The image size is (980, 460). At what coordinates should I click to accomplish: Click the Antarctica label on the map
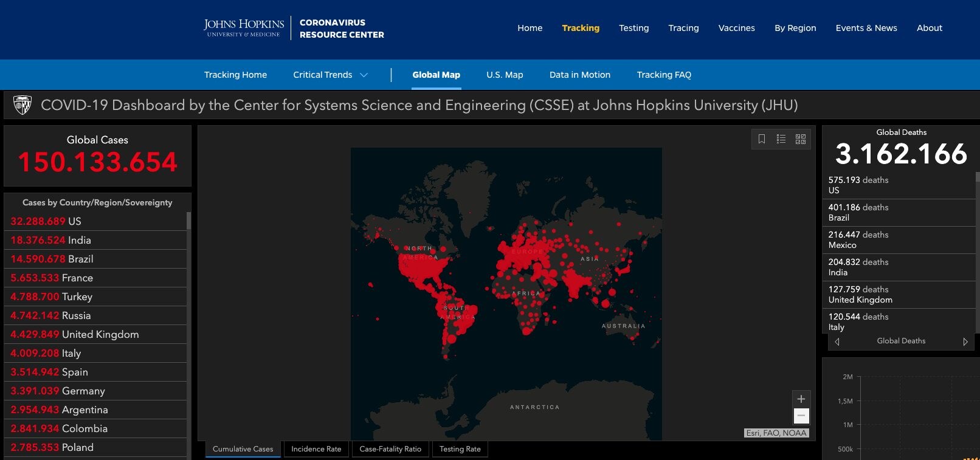pyautogui.click(x=534, y=407)
